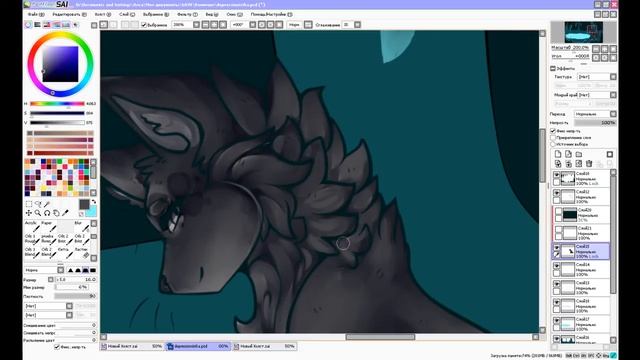The image size is (640, 360).
Task: Open the first [Нет] brush shape dropdown
Action: tap(69, 306)
